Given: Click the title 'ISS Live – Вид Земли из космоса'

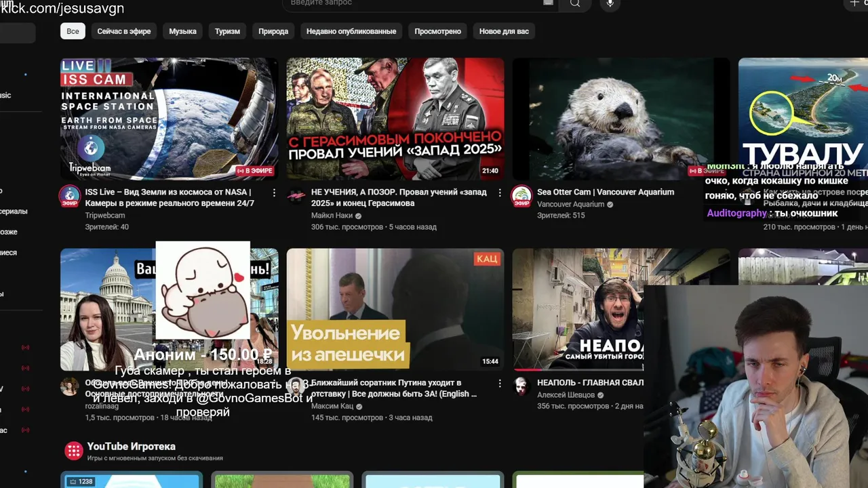Looking at the screenshot, I should 170,197.
